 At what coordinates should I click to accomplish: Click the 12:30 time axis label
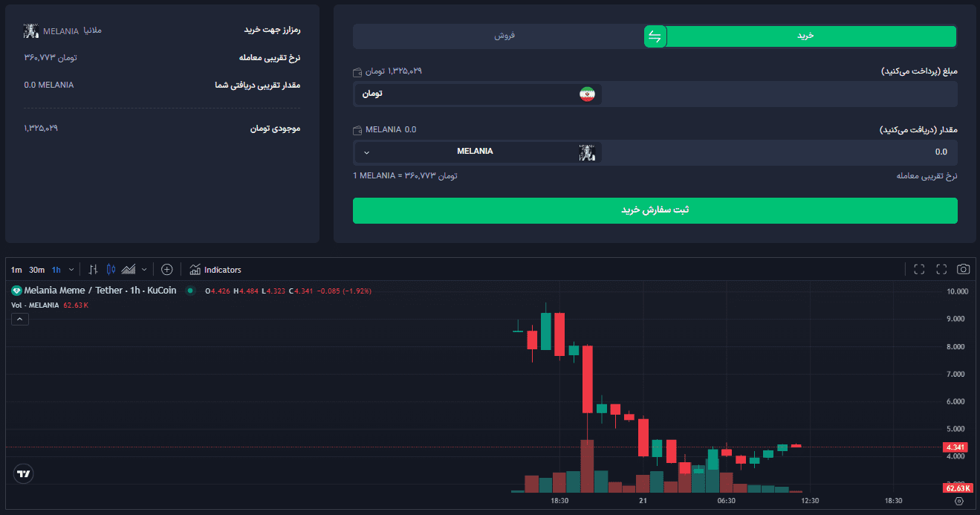(810, 501)
